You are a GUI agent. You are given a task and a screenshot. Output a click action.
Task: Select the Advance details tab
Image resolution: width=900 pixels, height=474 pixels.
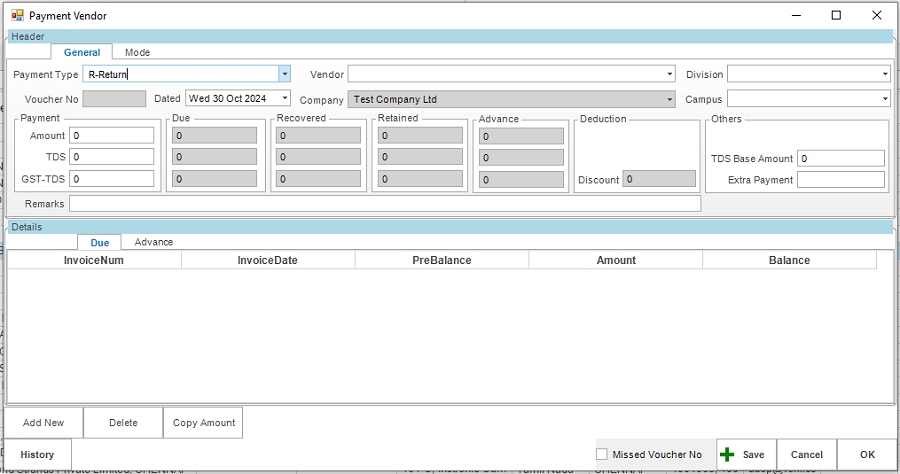153,242
